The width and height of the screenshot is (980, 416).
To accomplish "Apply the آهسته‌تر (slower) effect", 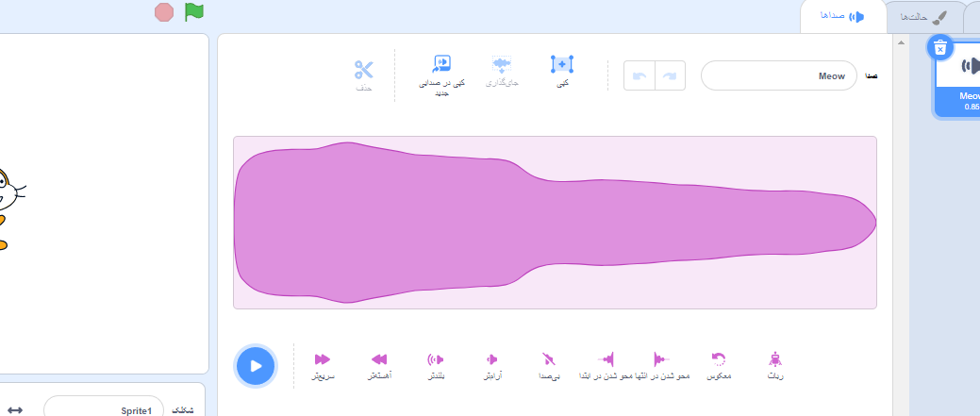I will pos(379,364).
